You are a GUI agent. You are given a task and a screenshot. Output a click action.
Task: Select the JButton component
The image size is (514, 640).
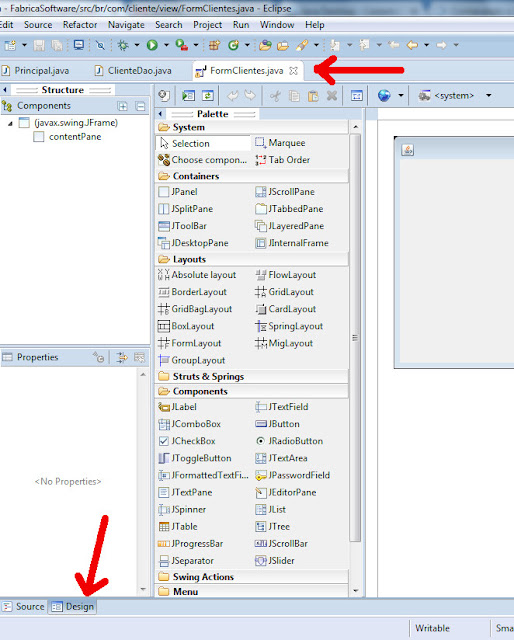[x=277, y=424]
